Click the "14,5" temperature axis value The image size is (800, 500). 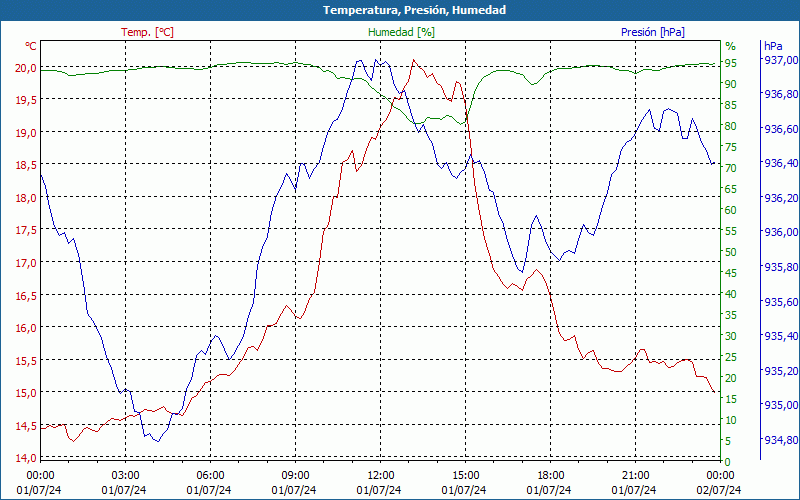click(26, 426)
